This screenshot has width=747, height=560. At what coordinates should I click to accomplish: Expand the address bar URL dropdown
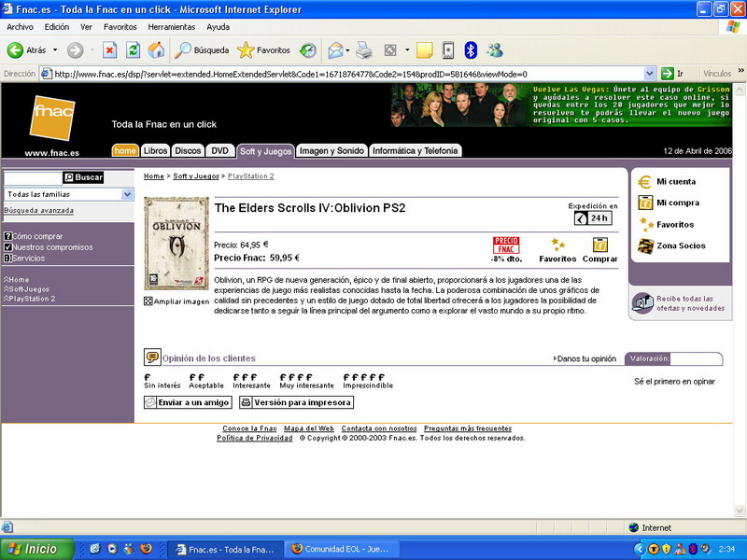pyautogui.click(x=650, y=74)
